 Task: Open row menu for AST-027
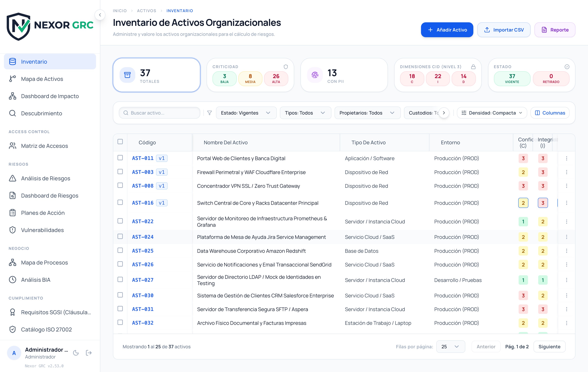pos(566,280)
